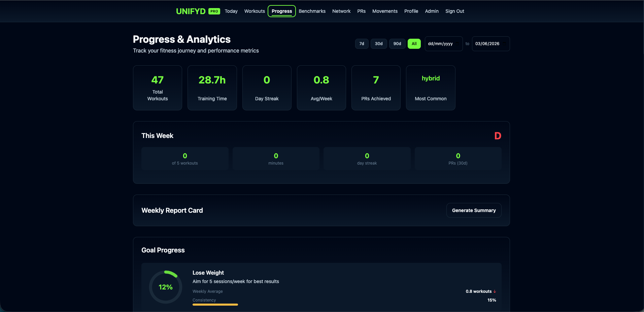644x312 pixels.
Task: Click the 12% circular progress ring
Action: coord(166,287)
